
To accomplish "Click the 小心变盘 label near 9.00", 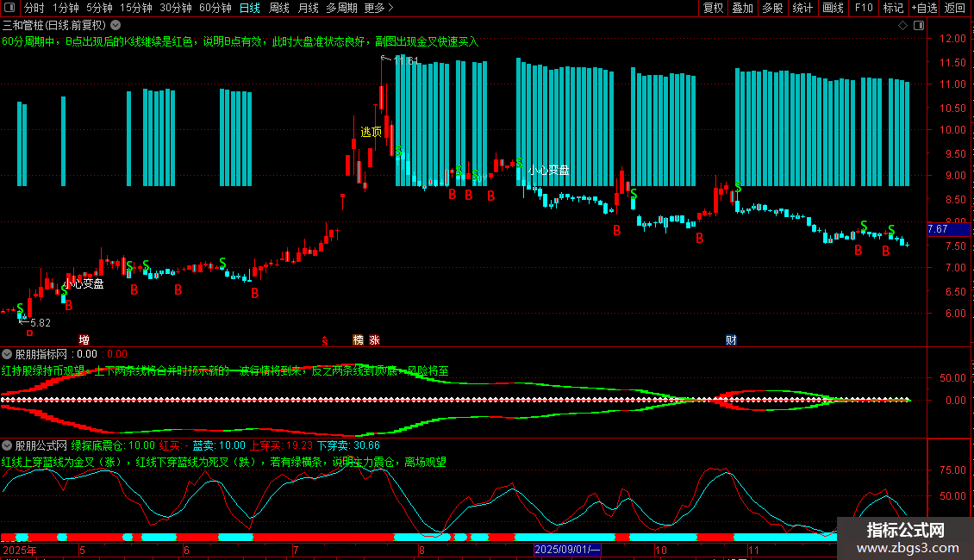I will (x=548, y=170).
